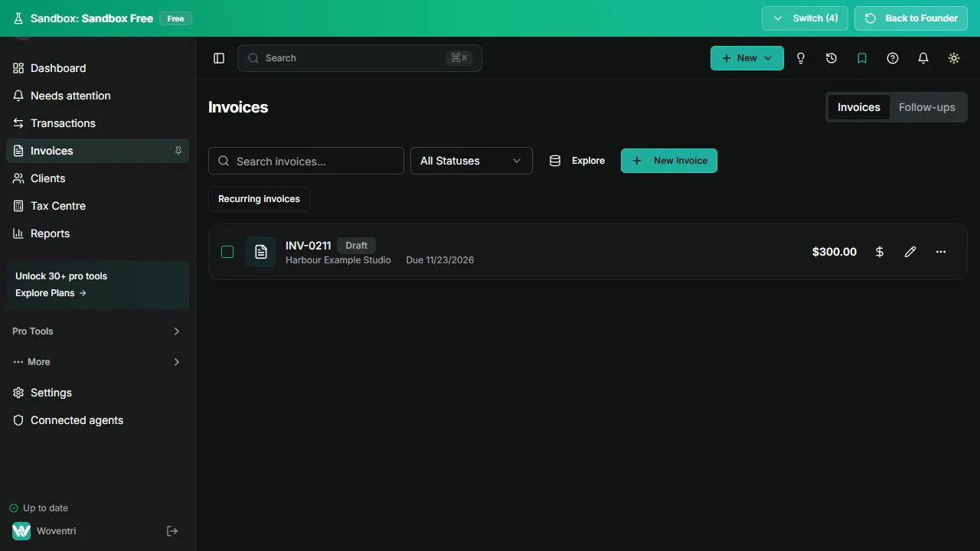980x551 pixels.
Task: Click the lightbulb tips icon
Action: [x=801, y=58]
